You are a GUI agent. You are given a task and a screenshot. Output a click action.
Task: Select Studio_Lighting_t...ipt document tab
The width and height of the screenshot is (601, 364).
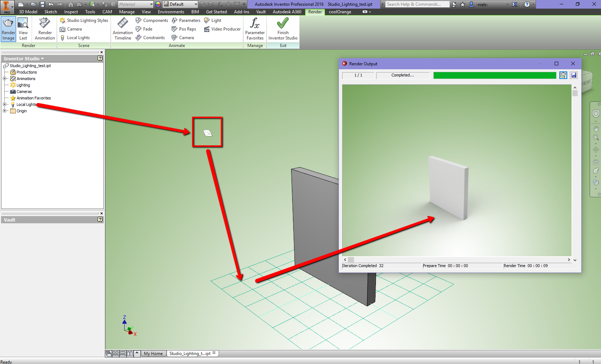(192, 354)
